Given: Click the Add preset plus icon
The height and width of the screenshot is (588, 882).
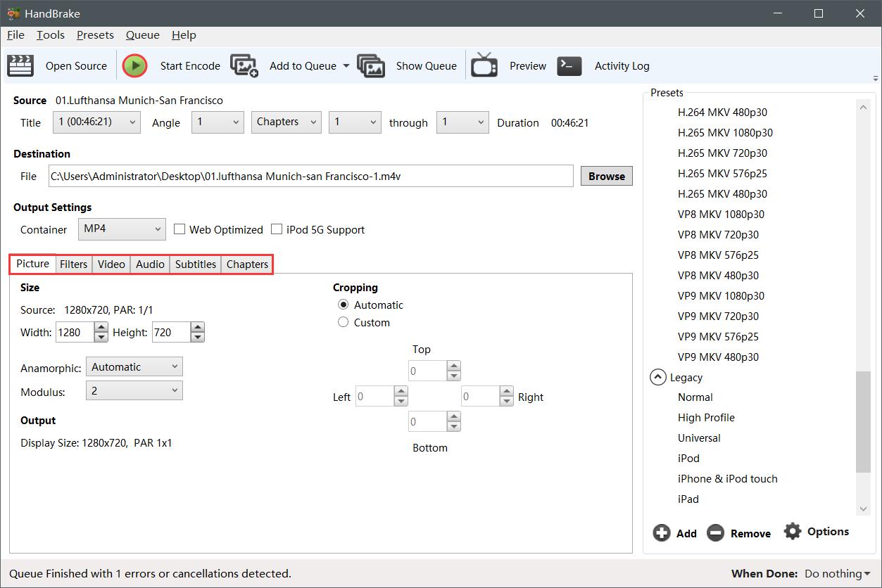Looking at the screenshot, I should [662, 533].
